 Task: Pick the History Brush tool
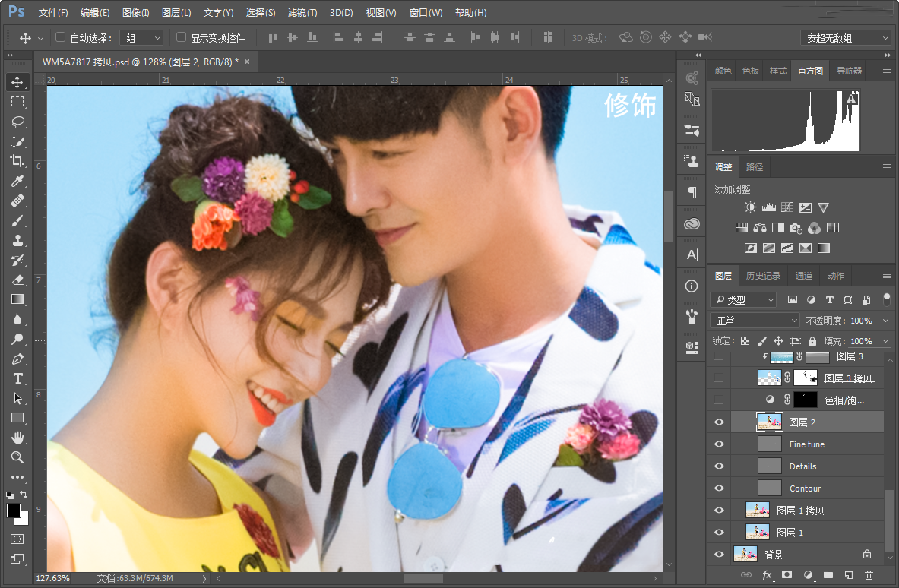pos(17,260)
